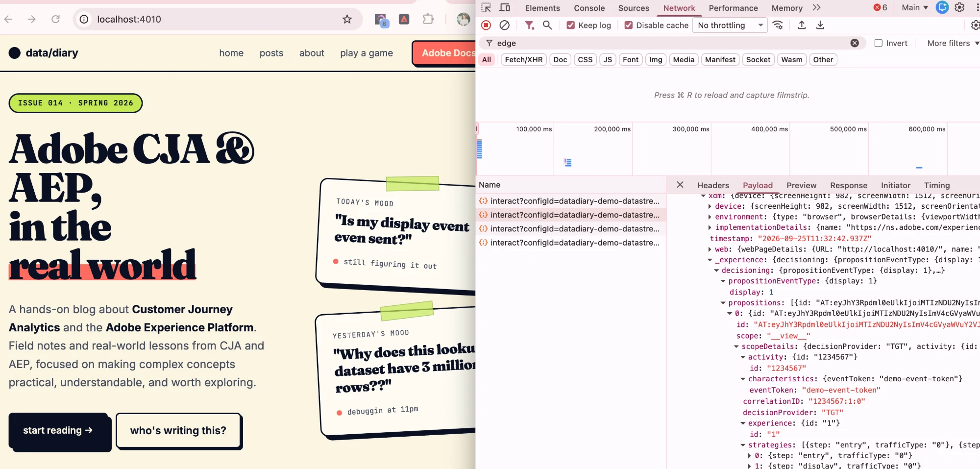
Task: Close the request details pane
Action: point(680,185)
